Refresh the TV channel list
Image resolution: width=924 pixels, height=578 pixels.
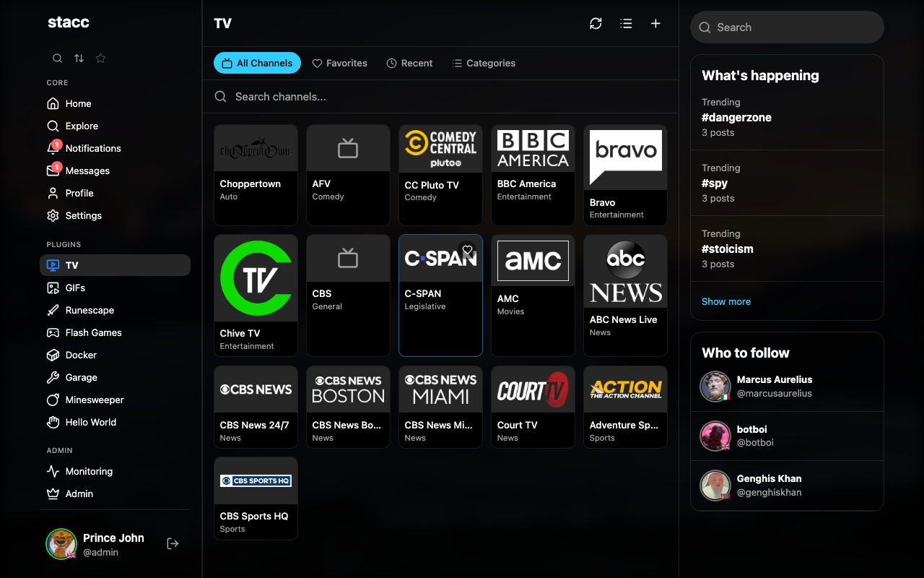pyautogui.click(x=596, y=23)
